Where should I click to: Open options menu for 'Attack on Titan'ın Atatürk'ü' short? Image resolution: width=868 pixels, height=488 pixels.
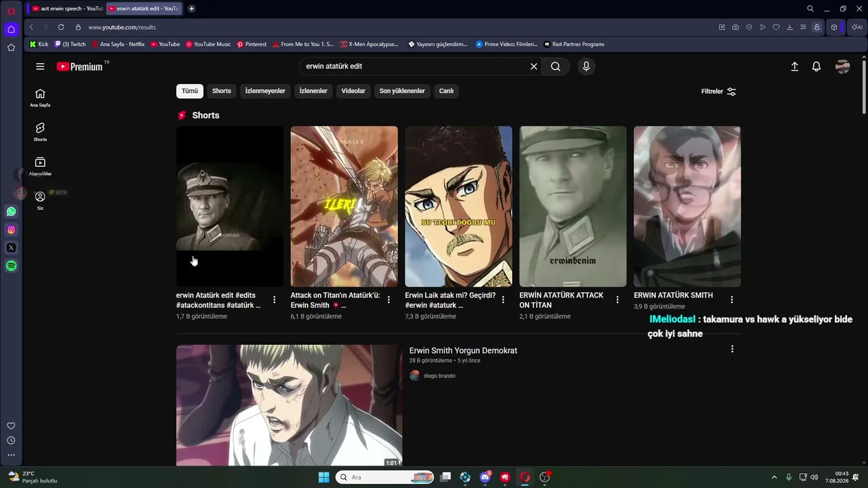(389, 300)
